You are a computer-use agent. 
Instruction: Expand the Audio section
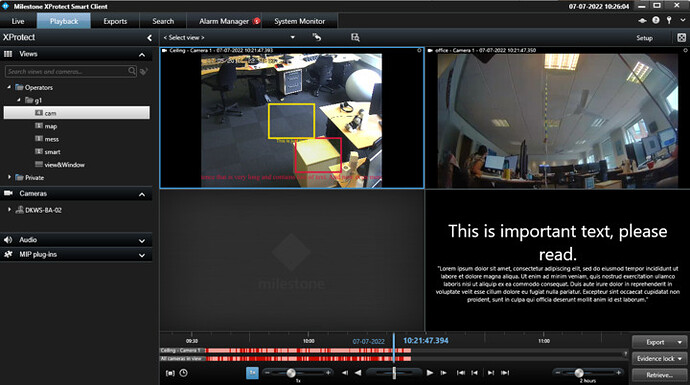pyautogui.click(x=142, y=241)
